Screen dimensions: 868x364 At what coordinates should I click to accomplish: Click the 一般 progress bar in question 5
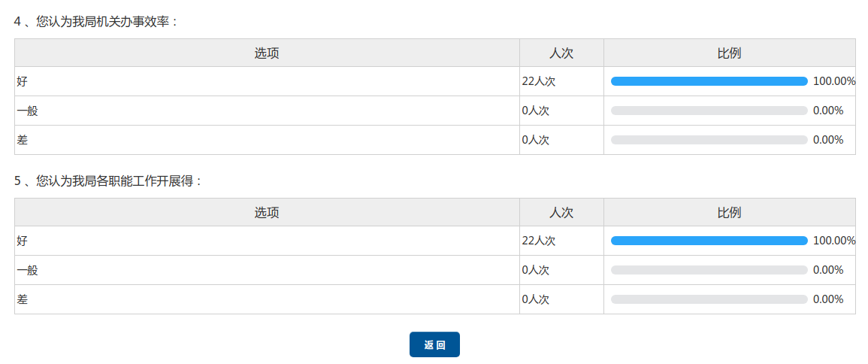pos(709,270)
